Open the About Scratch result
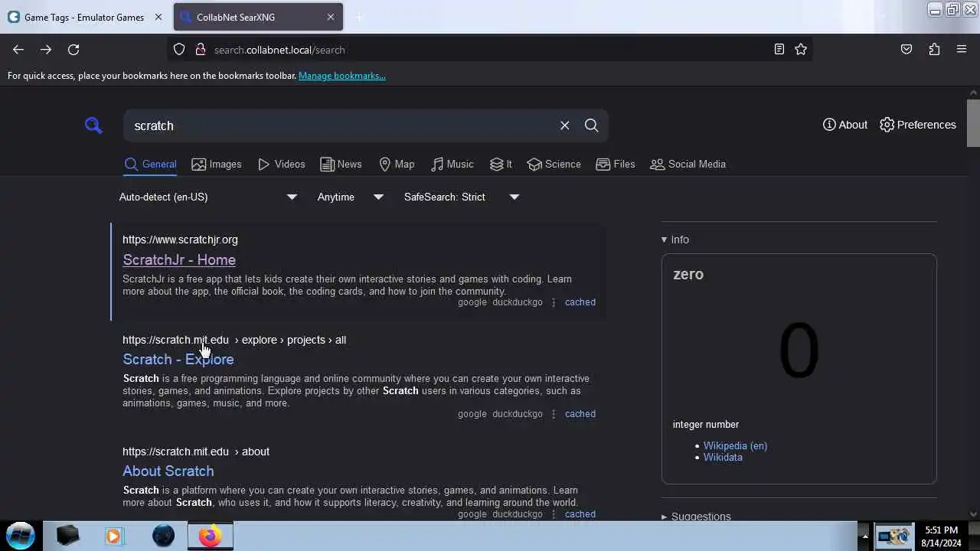Screen dimensions: 980x551 [168, 471]
